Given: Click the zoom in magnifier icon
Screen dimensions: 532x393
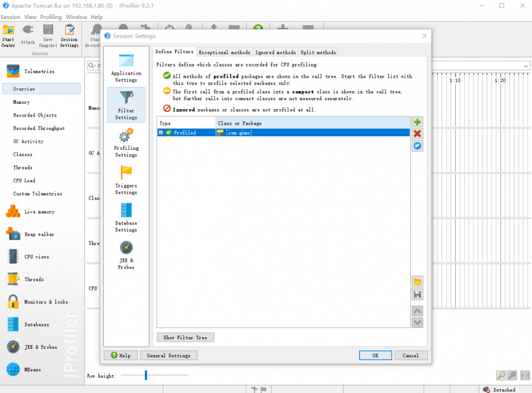Looking at the screenshot, I should [501, 375].
